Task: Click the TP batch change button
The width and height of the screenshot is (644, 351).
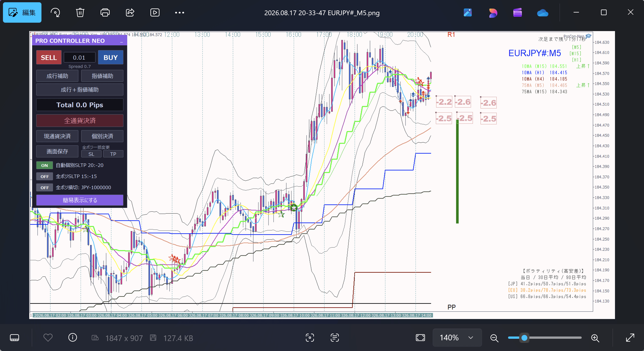Action: point(113,154)
